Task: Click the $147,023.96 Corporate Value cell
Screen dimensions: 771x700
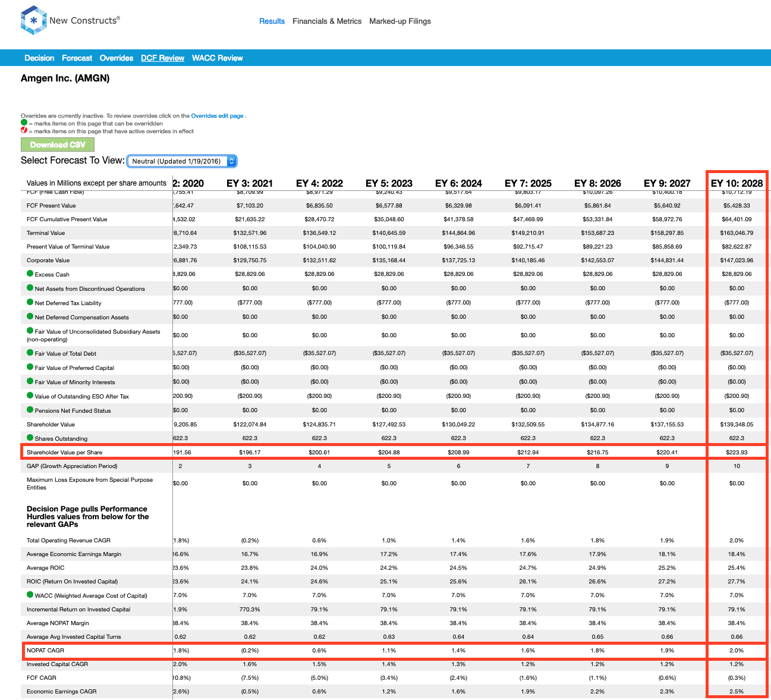Action: [x=737, y=260]
